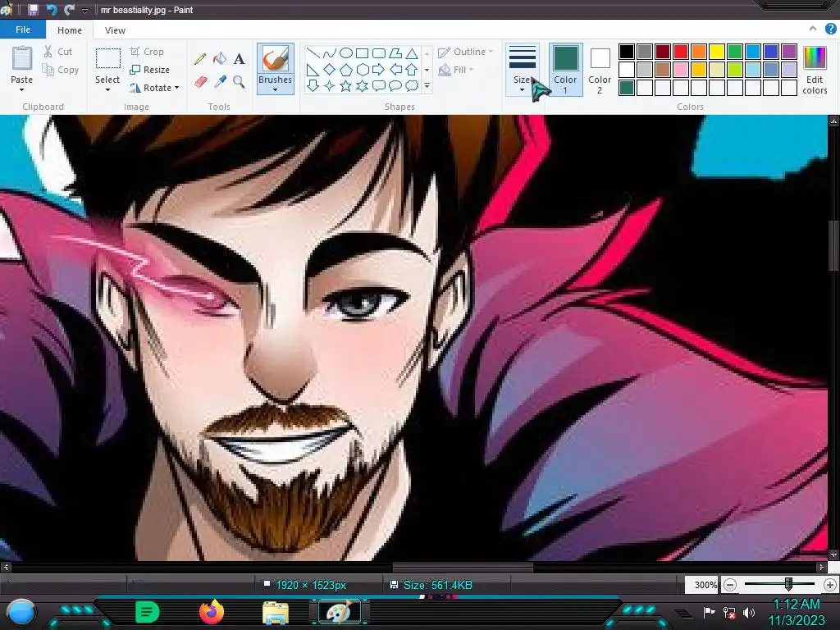The width and height of the screenshot is (840, 630).
Task: Click the zoom out minus button
Action: [729, 585]
